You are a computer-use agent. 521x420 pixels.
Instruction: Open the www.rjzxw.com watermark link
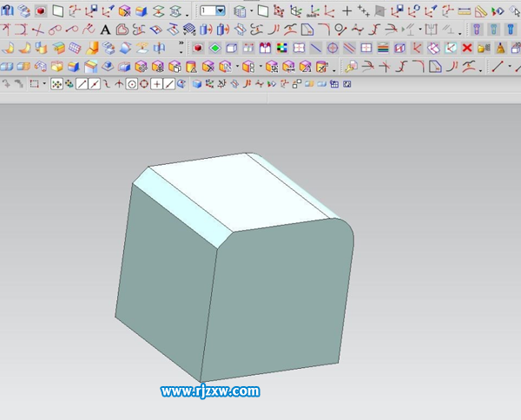point(210,391)
